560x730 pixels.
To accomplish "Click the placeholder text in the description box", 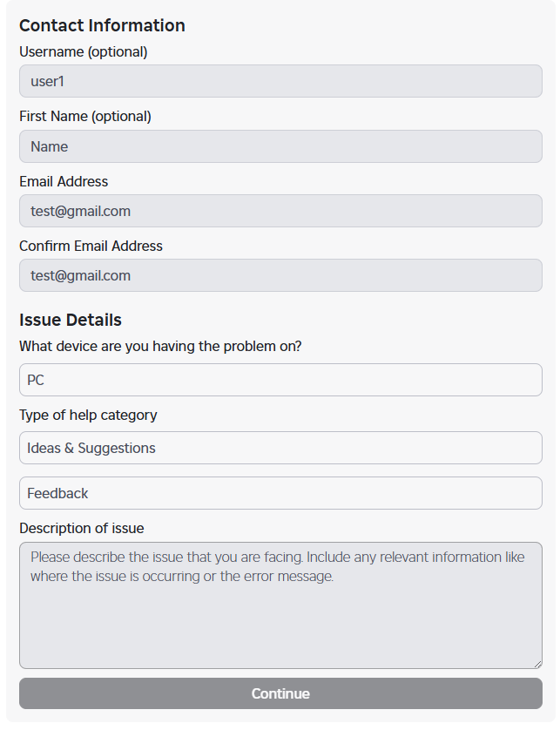I will 277,566.
